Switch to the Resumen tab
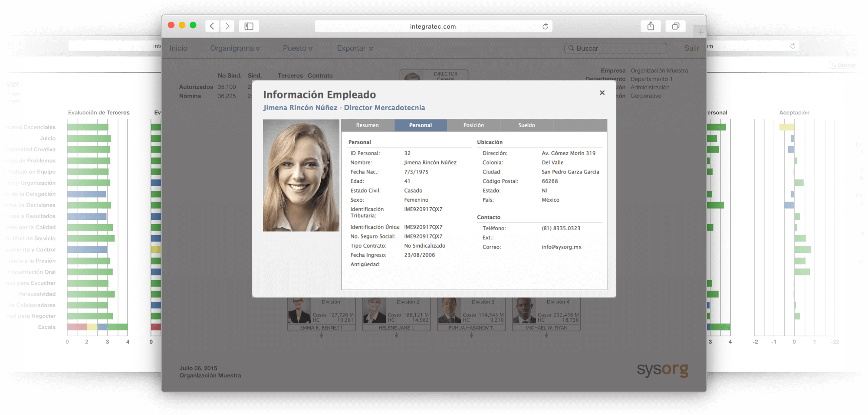 [367, 125]
